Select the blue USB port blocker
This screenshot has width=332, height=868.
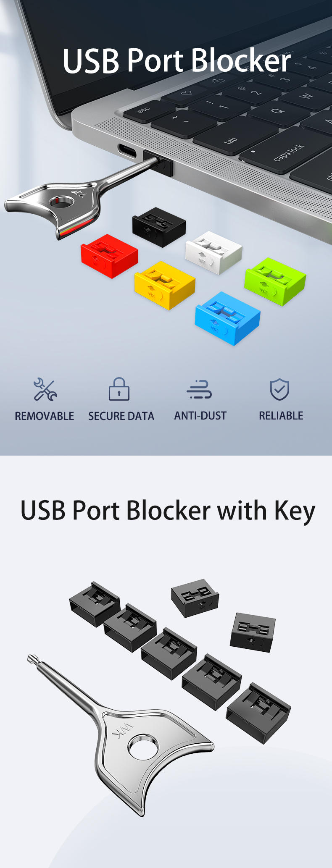(227, 318)
